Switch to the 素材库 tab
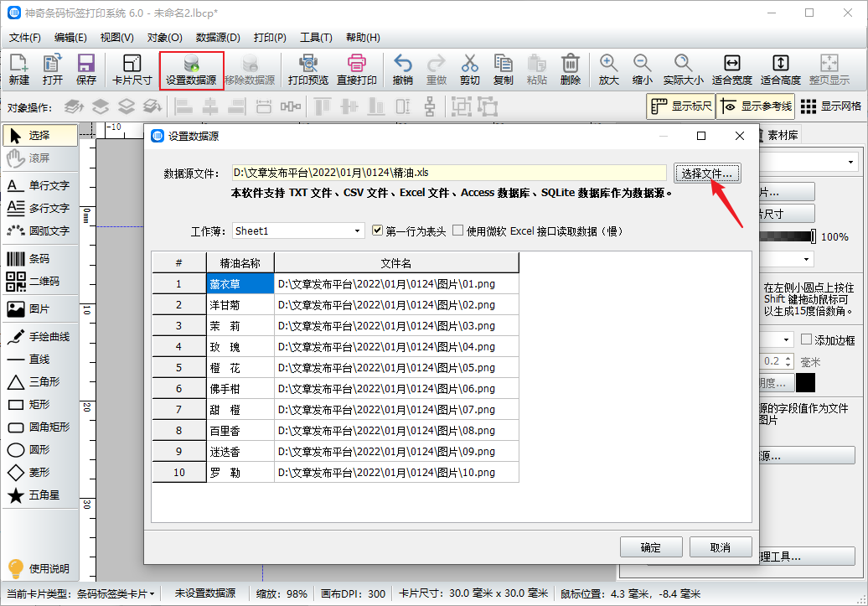The image size is (868, 606). coord(782,135)
